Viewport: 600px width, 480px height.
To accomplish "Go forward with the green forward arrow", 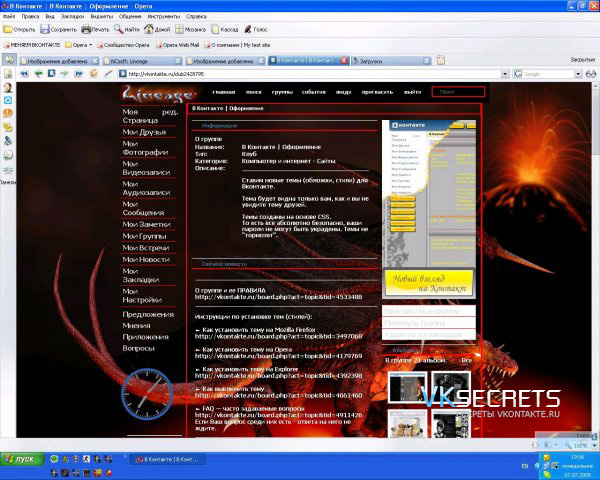I will pyautogui.click(x=64, y=73).
